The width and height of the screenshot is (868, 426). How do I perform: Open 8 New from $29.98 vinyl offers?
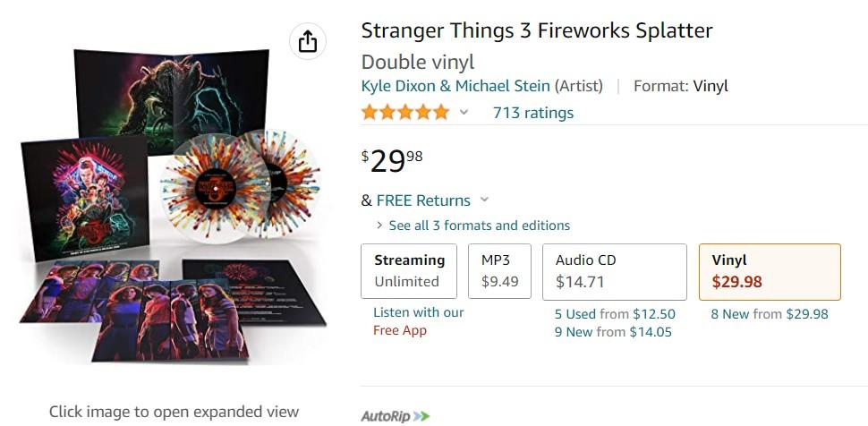[x=770, y=314]
